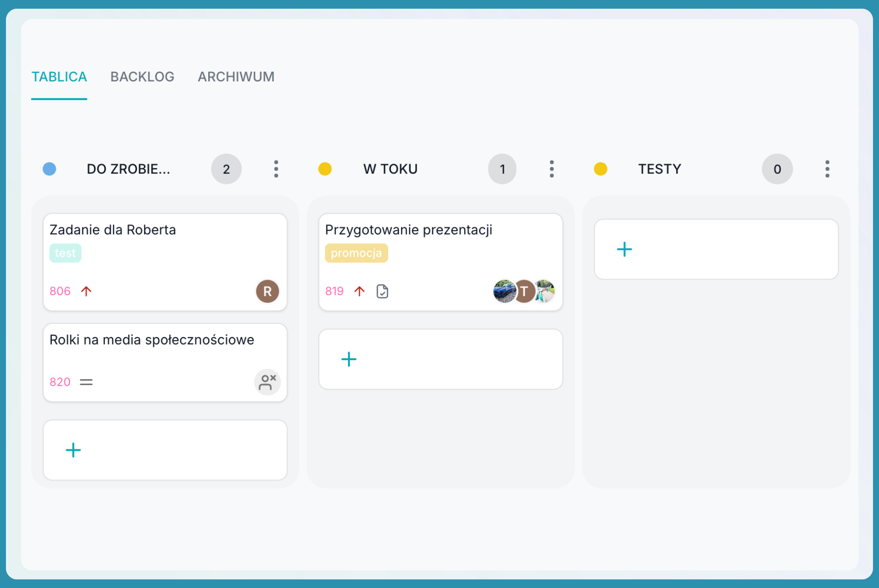Switch to the BACKLOG tab
The image size is (879, 588).
[x=142, y=77]
